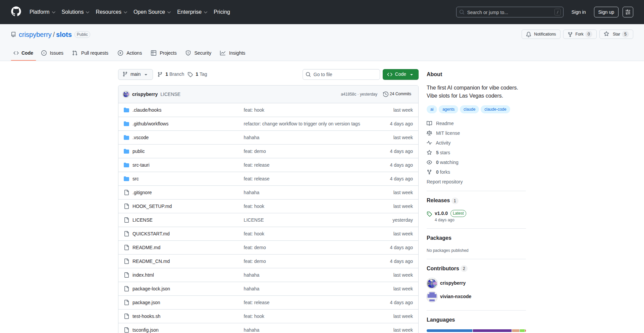
Task: Star the slots repository
Action: click(612, 34)
